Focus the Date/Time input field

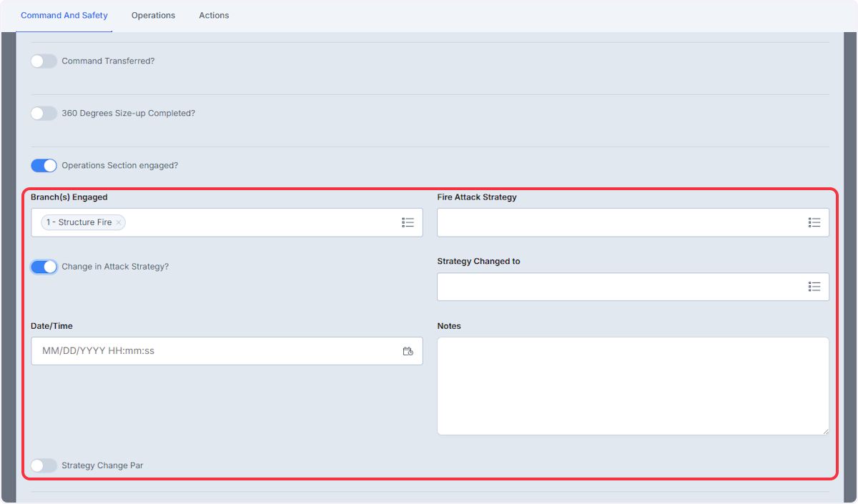pyautogui.click(x=227, y=351)
